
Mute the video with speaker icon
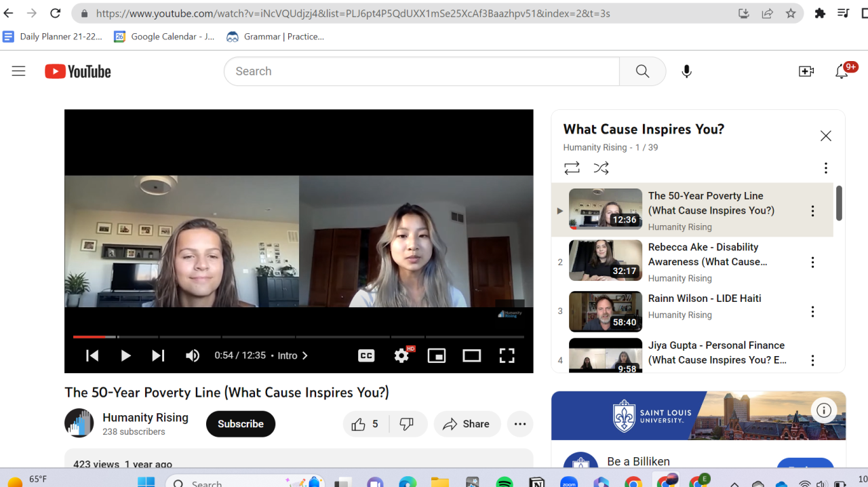(193, 355)
